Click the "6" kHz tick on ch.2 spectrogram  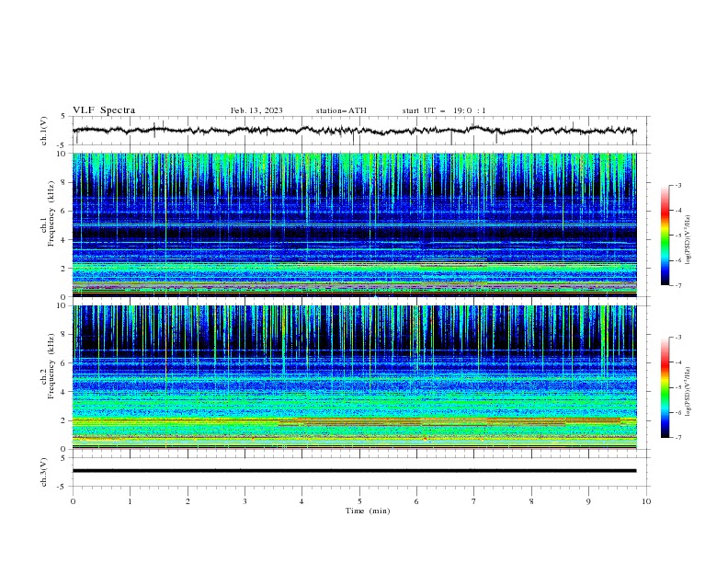click(65, 363)
